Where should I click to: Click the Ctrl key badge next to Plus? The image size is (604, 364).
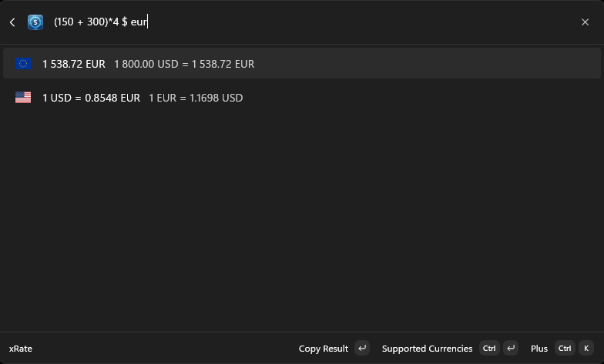point(565,348)
